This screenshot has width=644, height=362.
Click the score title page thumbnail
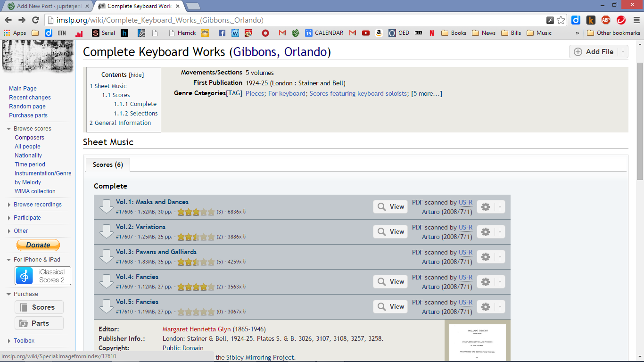(x=478, y=343)
